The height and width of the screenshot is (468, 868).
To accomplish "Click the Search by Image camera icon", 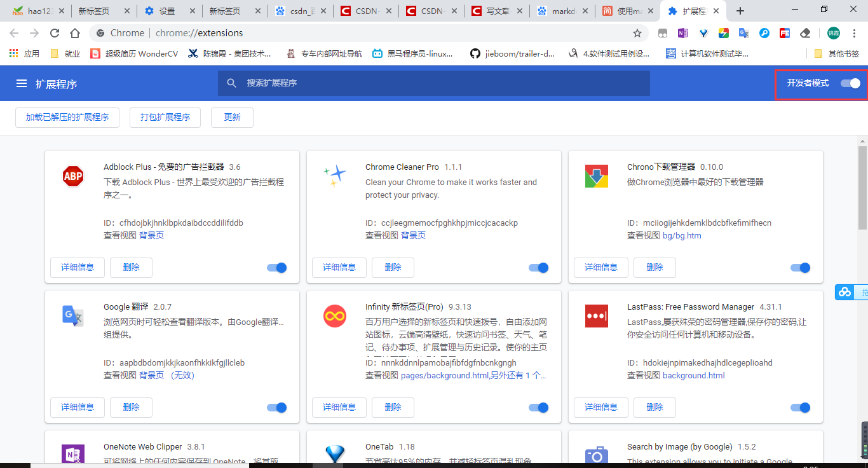I will (597, 455).
